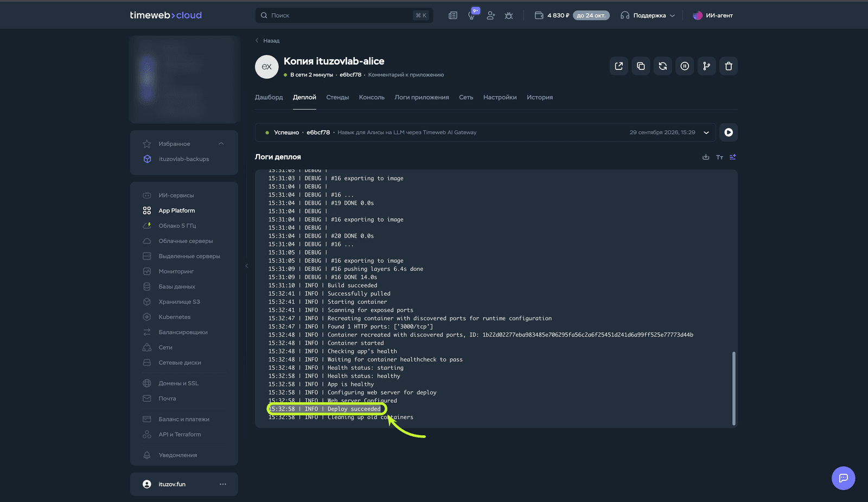Open Хранилище S3 section
The image size is (868, 502).
(x=179, y=302)
